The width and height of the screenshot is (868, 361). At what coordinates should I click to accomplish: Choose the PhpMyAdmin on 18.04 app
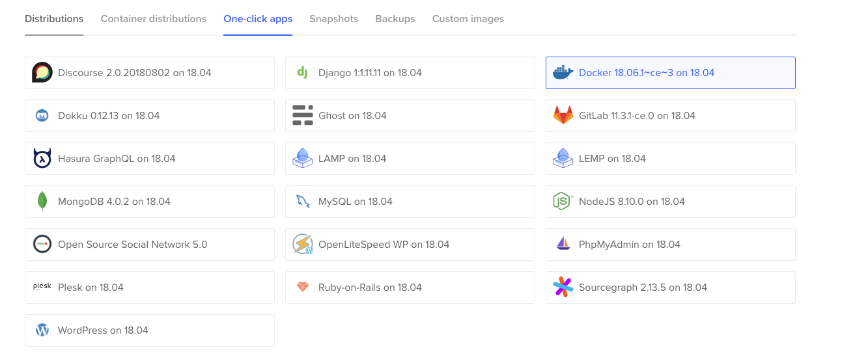coord(671,245)
